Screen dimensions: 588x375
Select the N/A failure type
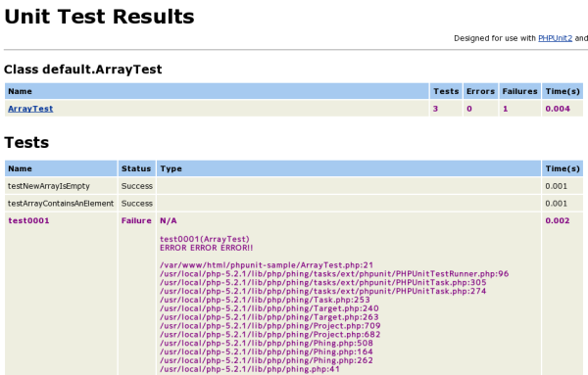(169, 220)
